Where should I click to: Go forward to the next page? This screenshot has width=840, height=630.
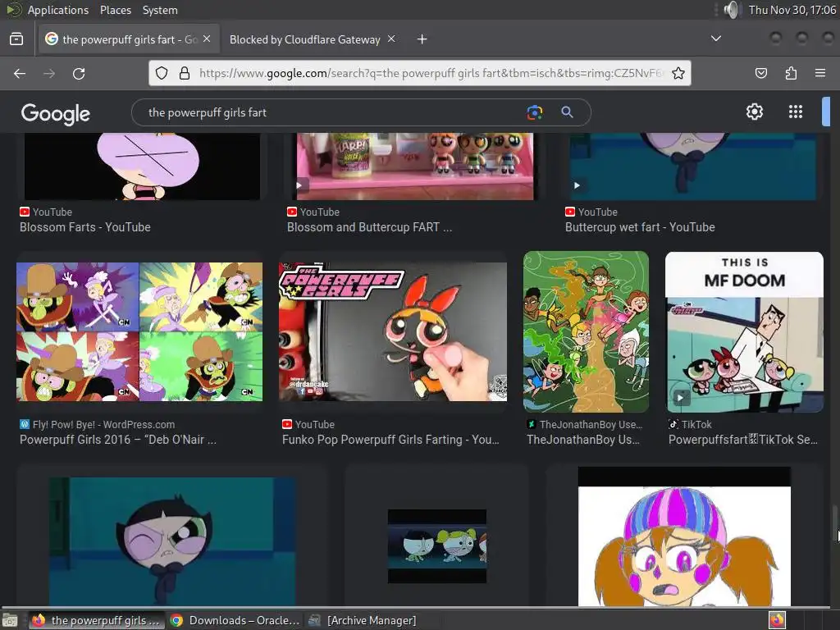tap(49, 73)
